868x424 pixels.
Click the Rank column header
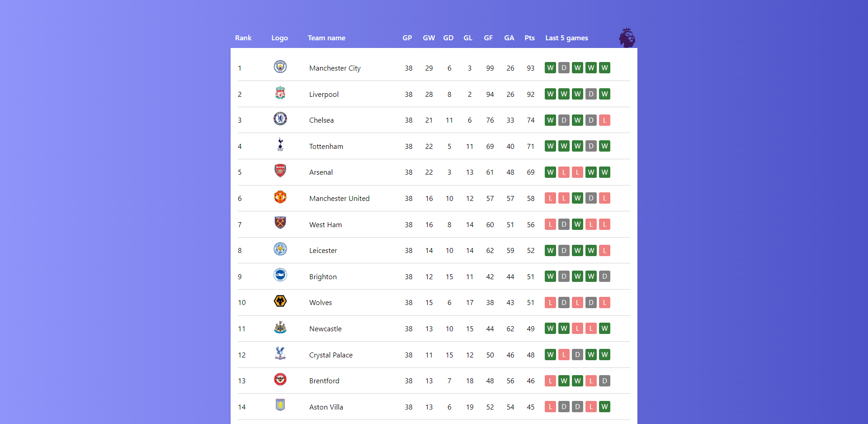point(243,38)
